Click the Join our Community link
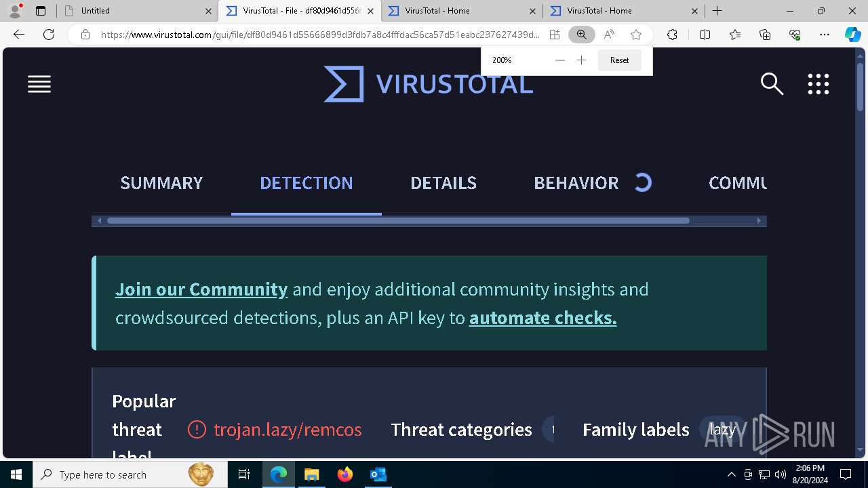Screen dimensions: 868x488 point(201,289)
